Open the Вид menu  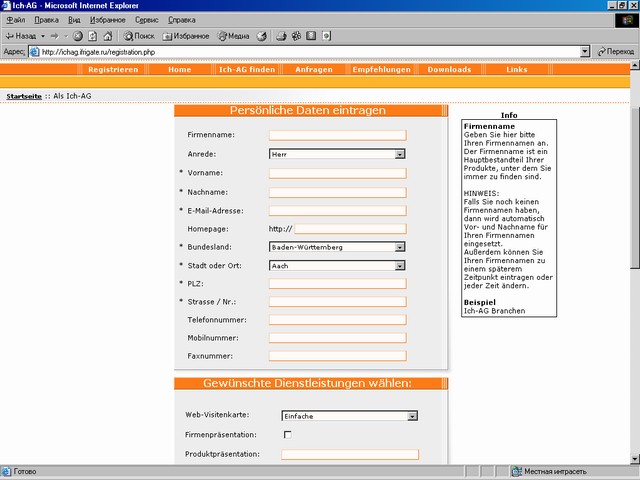pos(74,20)
